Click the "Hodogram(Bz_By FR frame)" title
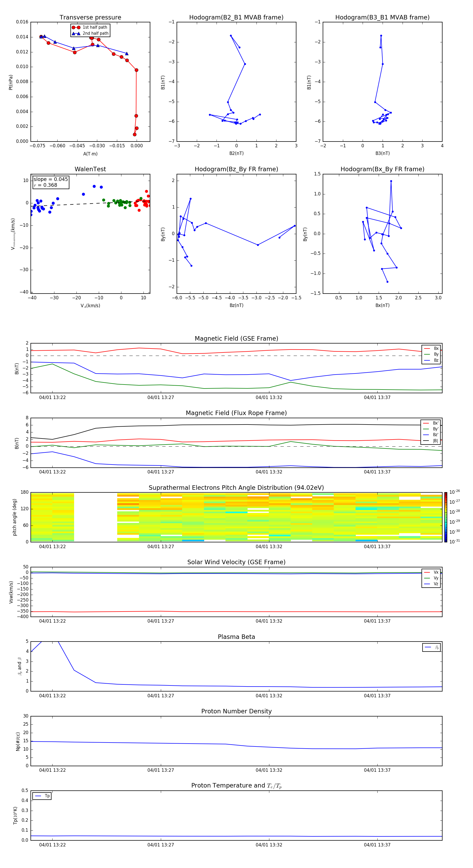The height and width of the screenshot is (868, 473). click(x=236, y=169)
